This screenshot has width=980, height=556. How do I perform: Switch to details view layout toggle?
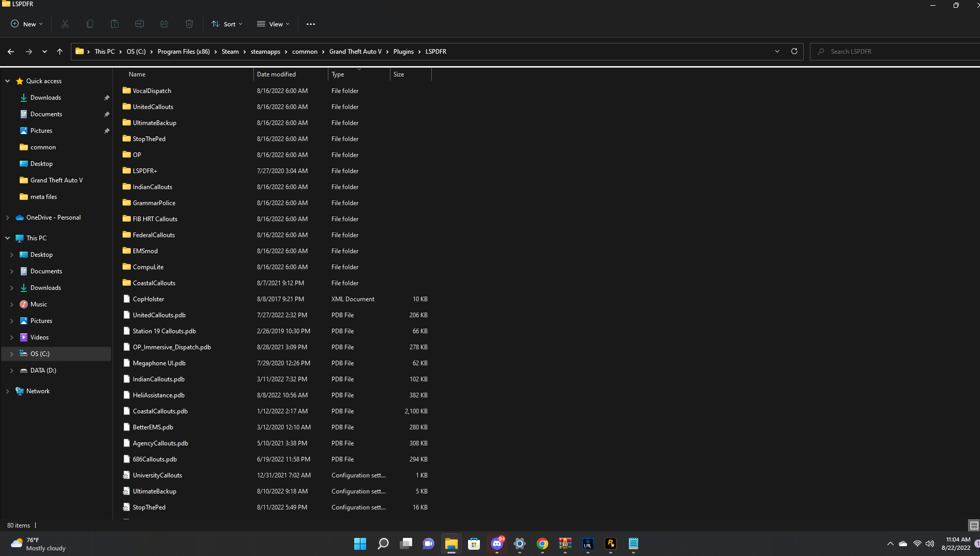point(973,526)
